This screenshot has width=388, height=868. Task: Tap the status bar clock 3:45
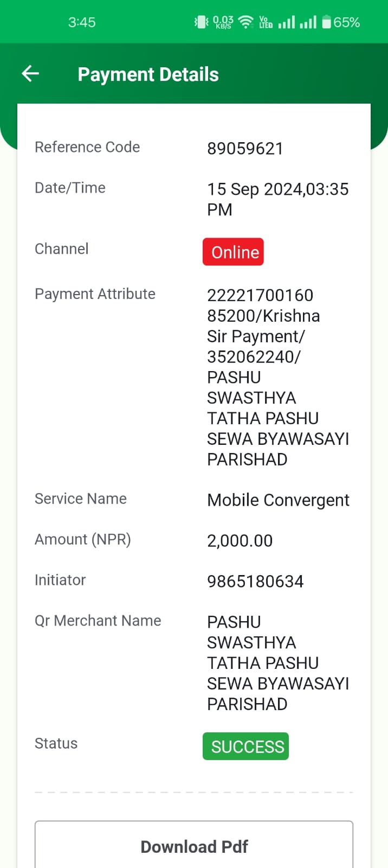(82, 22)
